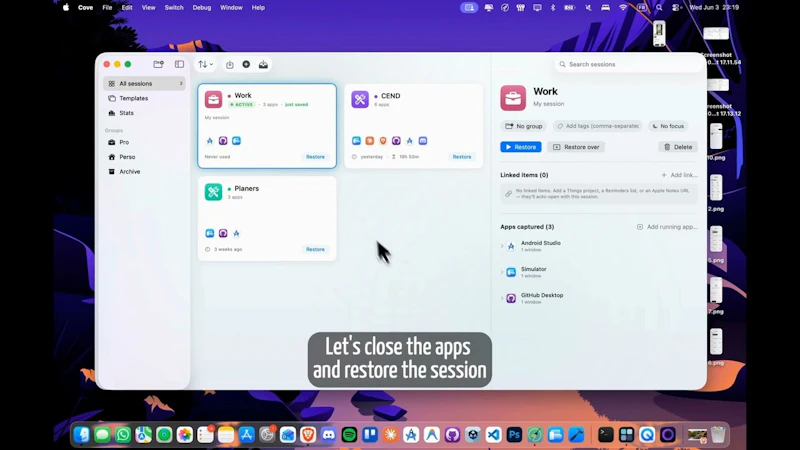Toggle the sidebar with the sidebar icon
This screenshot has height=450, width=800.
[179, 64]
